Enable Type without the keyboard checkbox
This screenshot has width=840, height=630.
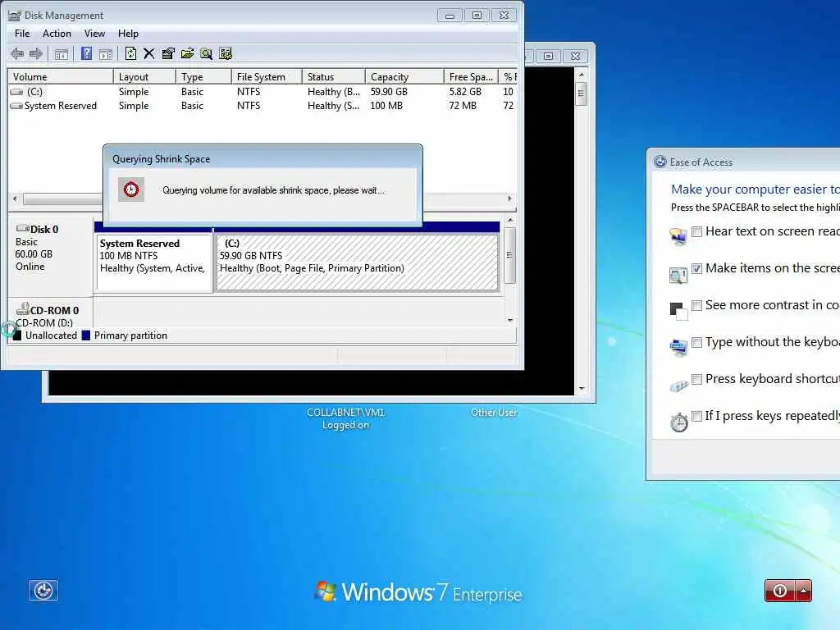click(x=696, y=342)
